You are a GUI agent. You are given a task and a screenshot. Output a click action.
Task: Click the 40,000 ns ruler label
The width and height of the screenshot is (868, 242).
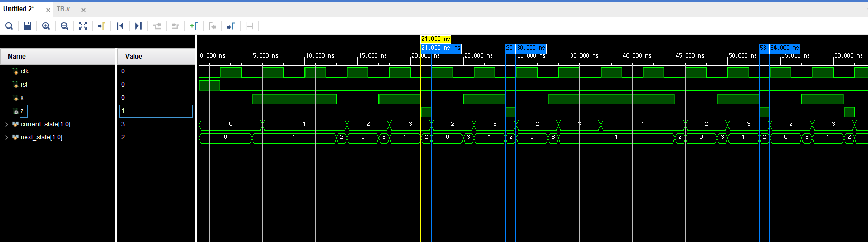pos(637,55)
